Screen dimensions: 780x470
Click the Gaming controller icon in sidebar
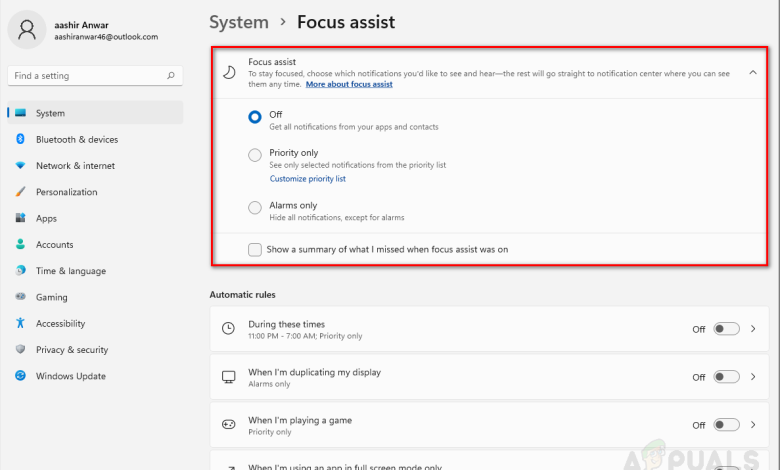tap(20, 297)
